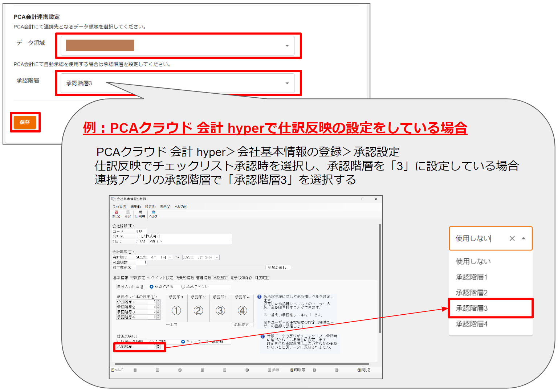Click the 承認印3 stamp circle
Screen dimensions: 558x392
click(x=220, y=311)
